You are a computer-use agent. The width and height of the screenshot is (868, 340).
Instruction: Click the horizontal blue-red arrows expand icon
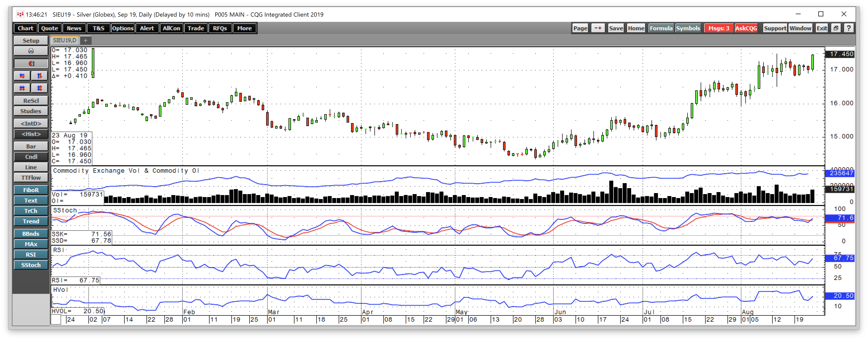(x=22, y=76)
